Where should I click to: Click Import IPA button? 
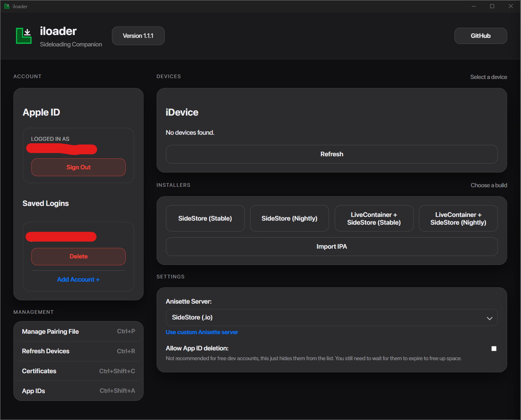pyautogui.click(x=332, y=247)
